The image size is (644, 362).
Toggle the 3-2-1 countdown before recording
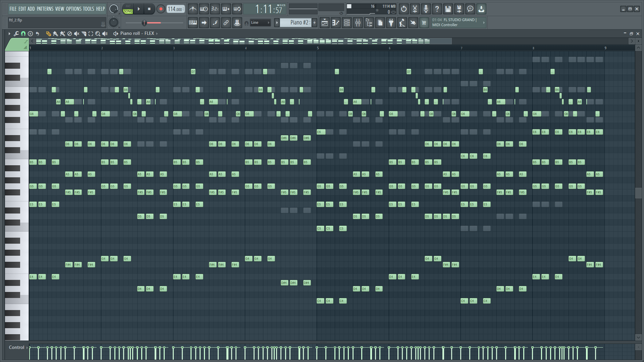215,9
